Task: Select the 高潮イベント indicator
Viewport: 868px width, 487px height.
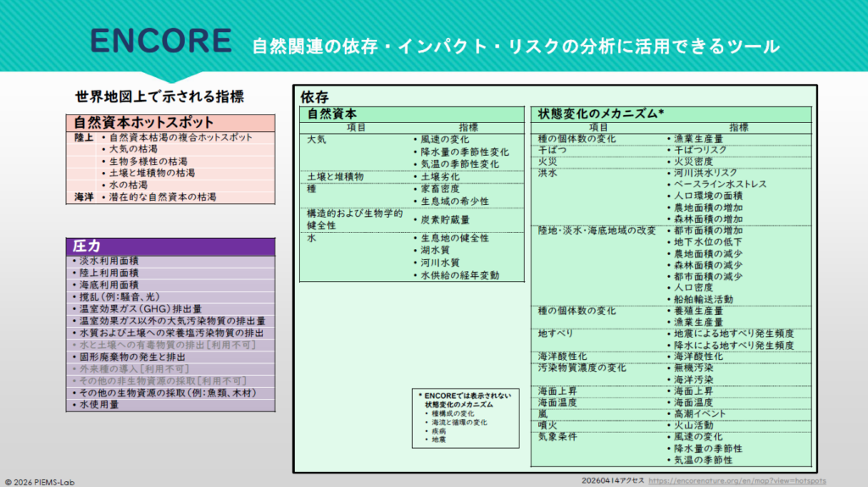Action: click(x=699, y=413)
